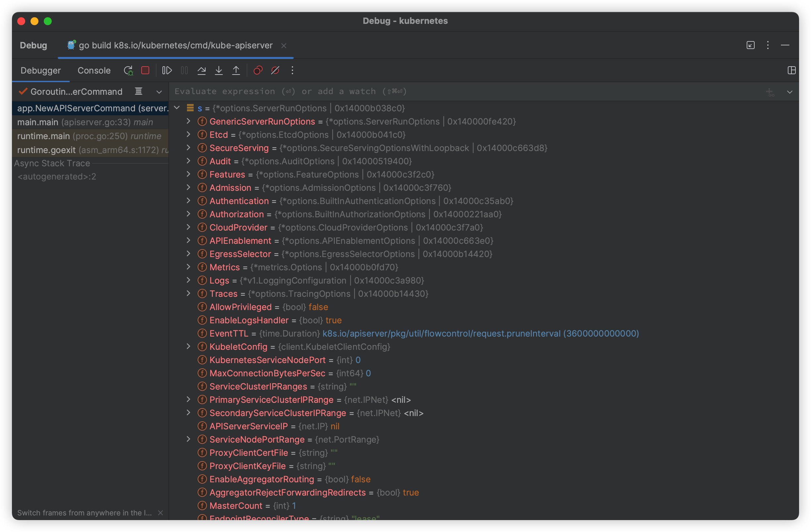Select the main.main stack frame

tap(90, 122)
